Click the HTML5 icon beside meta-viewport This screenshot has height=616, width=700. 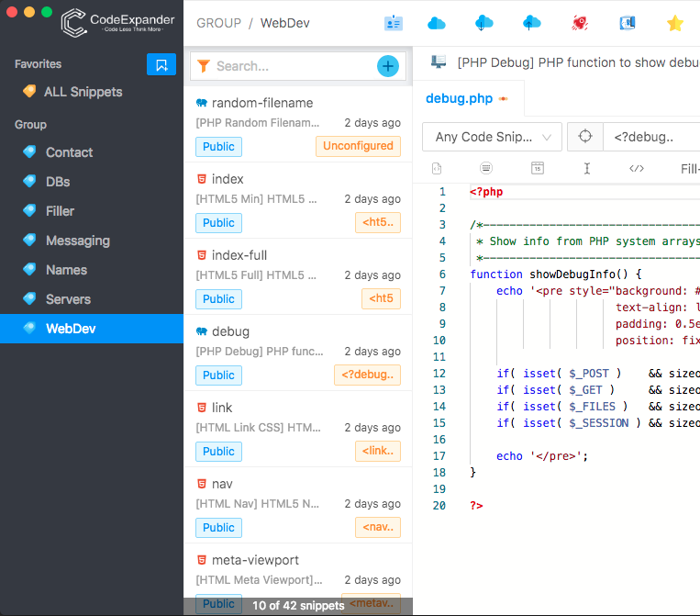click(202, 560)
